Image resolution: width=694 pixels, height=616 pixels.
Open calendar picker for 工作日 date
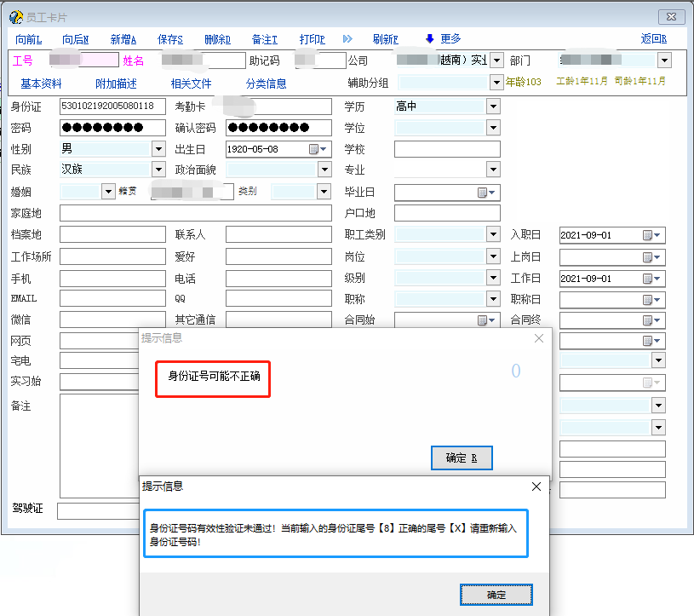(x=651, y=279)
